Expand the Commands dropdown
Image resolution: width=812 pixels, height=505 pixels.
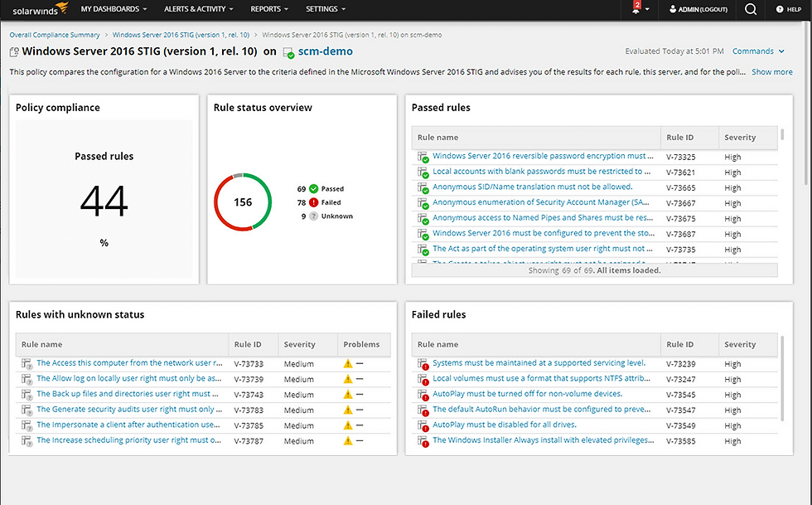758,51
